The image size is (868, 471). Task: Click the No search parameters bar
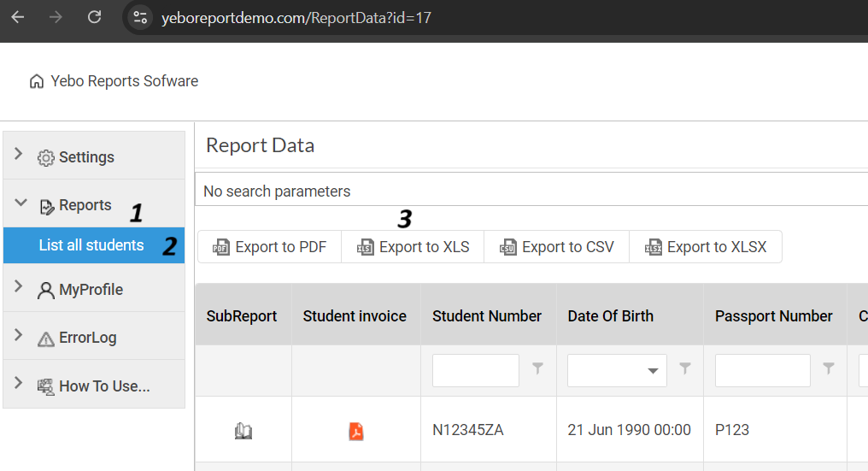531,190
